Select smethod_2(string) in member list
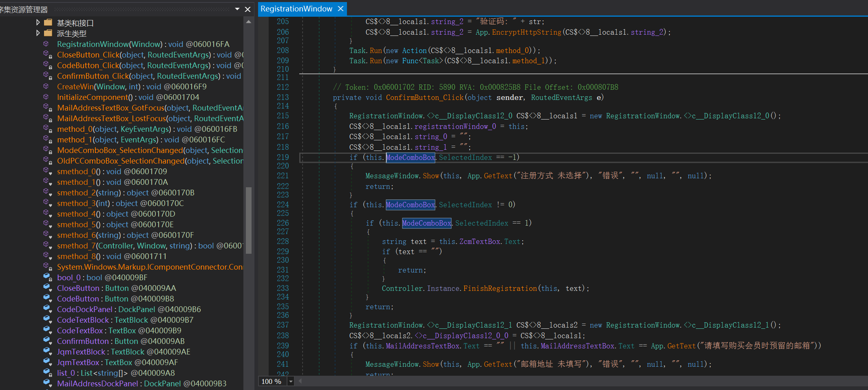 click(126, 193)
